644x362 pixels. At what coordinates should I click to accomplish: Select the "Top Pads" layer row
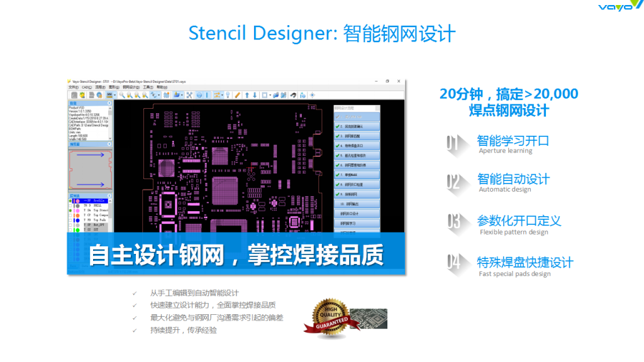pos(88,221)
